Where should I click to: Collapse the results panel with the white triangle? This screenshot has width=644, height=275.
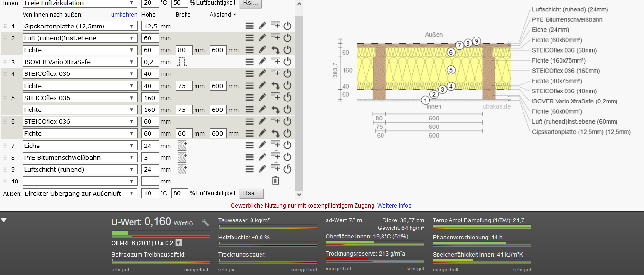[x=4, y=220]
